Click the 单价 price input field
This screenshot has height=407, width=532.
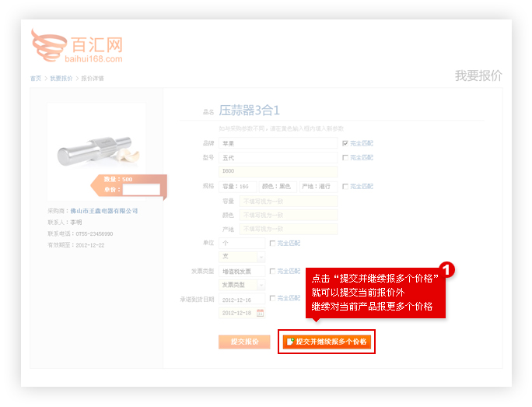(141, 189)
